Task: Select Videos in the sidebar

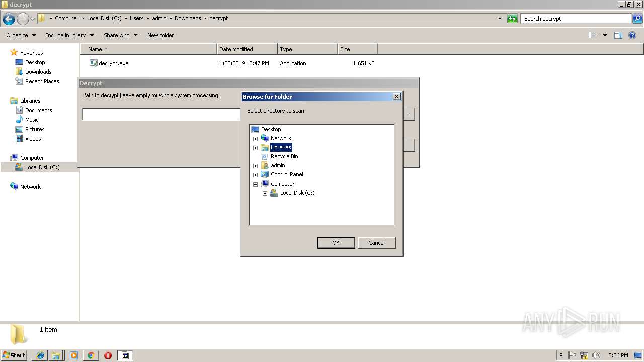Action: tap(33, 139)
